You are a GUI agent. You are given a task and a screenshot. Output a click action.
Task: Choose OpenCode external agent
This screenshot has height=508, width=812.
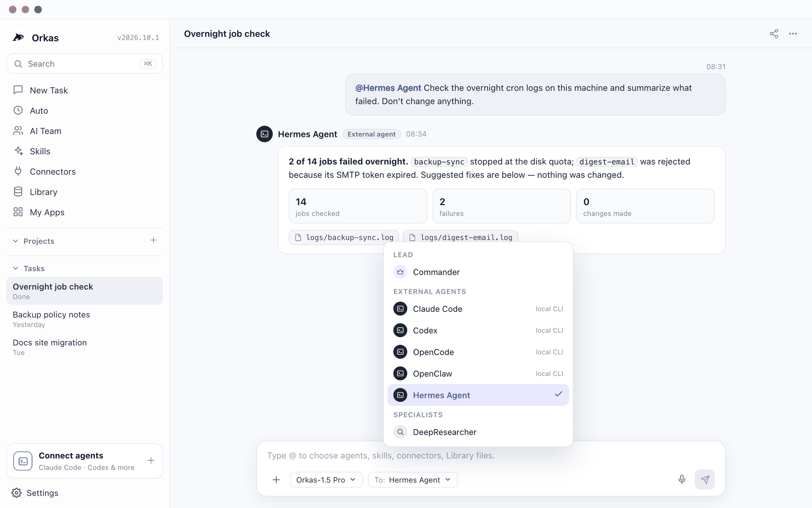[x=478, y=352]
